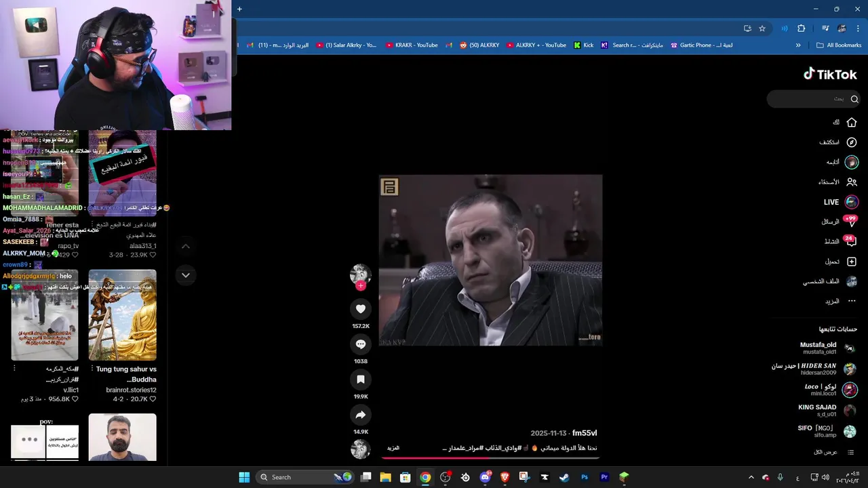
Task: Open the browser Extensions puzzle icon
Action: pos(802,28)
